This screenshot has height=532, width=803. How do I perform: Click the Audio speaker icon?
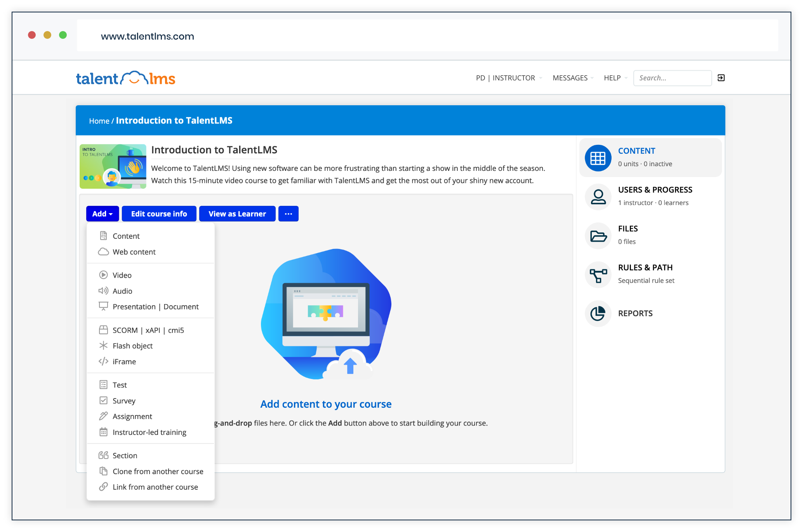(x=103, y=291)
